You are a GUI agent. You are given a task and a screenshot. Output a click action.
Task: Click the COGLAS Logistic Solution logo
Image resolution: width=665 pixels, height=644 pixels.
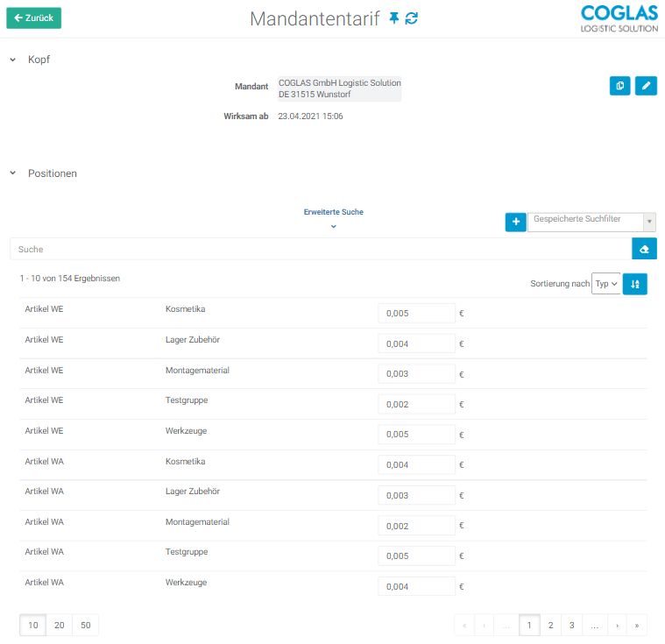point(619,18)
